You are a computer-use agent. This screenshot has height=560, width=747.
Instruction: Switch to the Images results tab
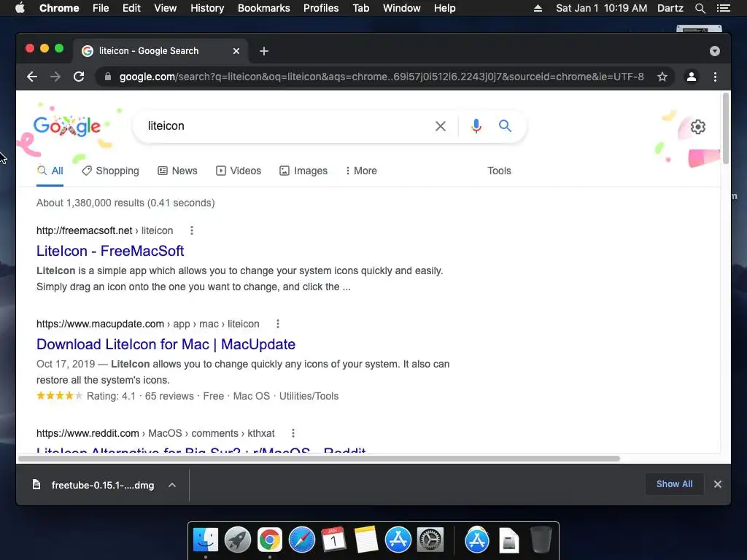point(303,171)
